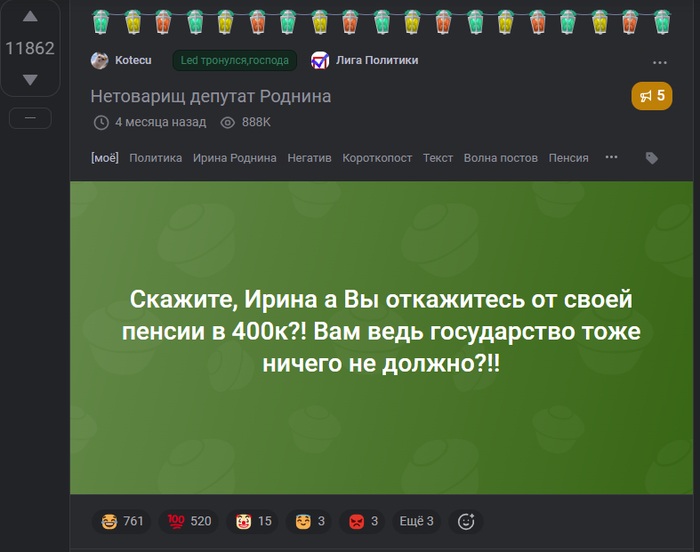700x552 pixels.
Task: Open the post options three-dot menu
Action: (659, 63)
